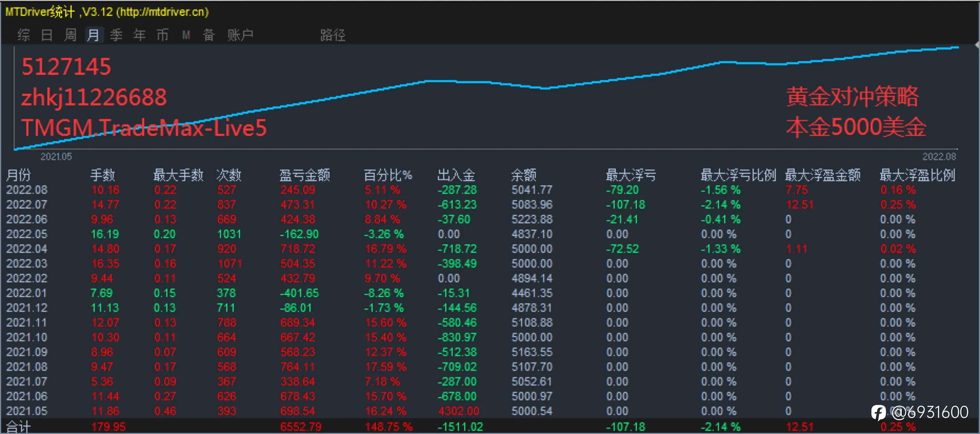Click loss amount -401.65
The width and height of the screenshot is (980, 434).
[x=299, y=293]
